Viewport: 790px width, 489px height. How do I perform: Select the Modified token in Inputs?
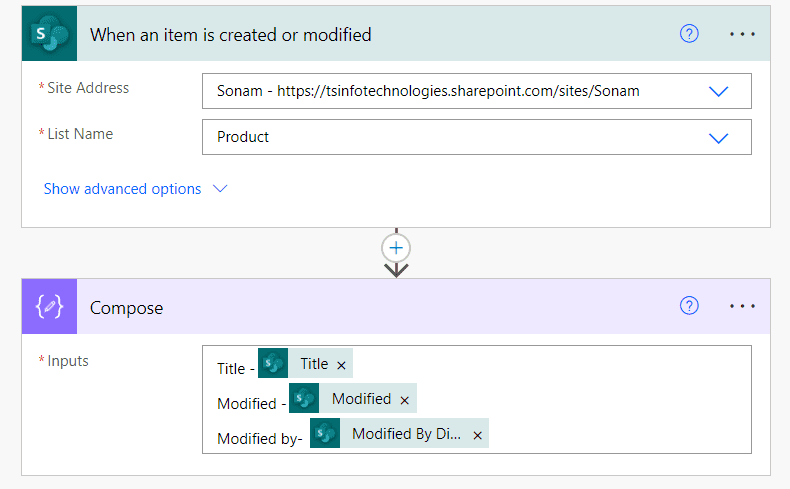click(360, 399)
